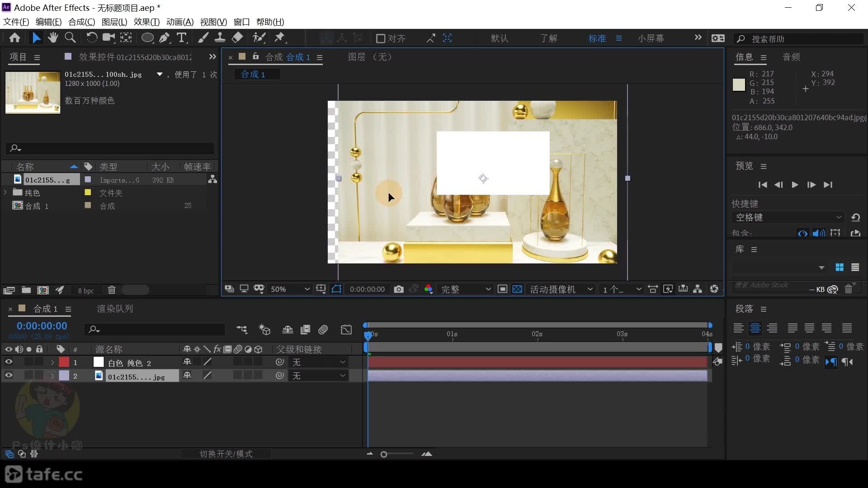Open composition mini-flowchart in timeline
Screen dimensions: 868x488
(x=242, y=330)
